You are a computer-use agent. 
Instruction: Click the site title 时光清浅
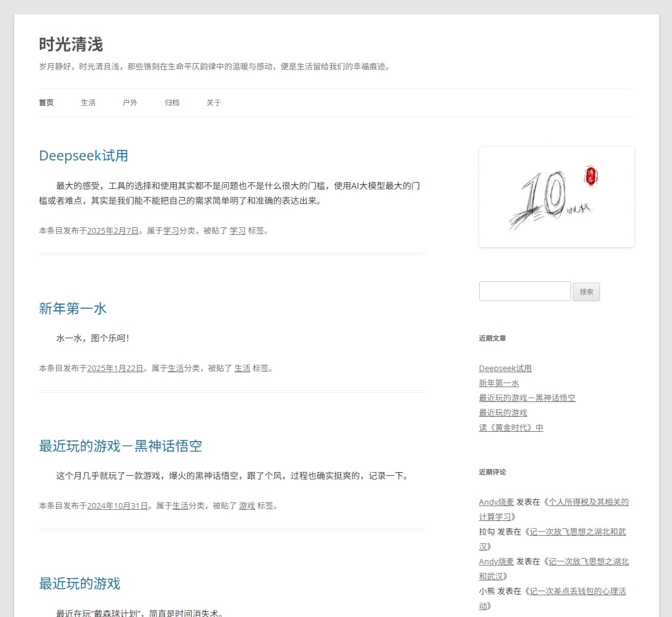click(x=71, y=44)
